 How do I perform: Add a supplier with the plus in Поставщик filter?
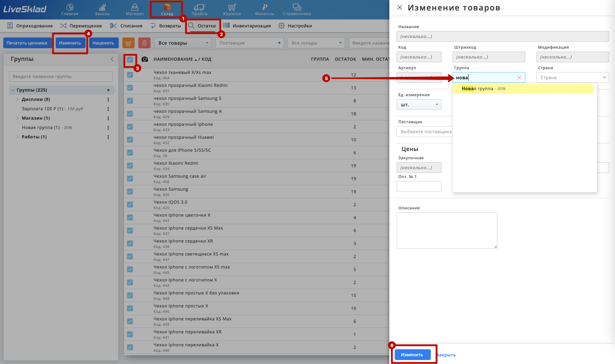[x=279, y=43]
